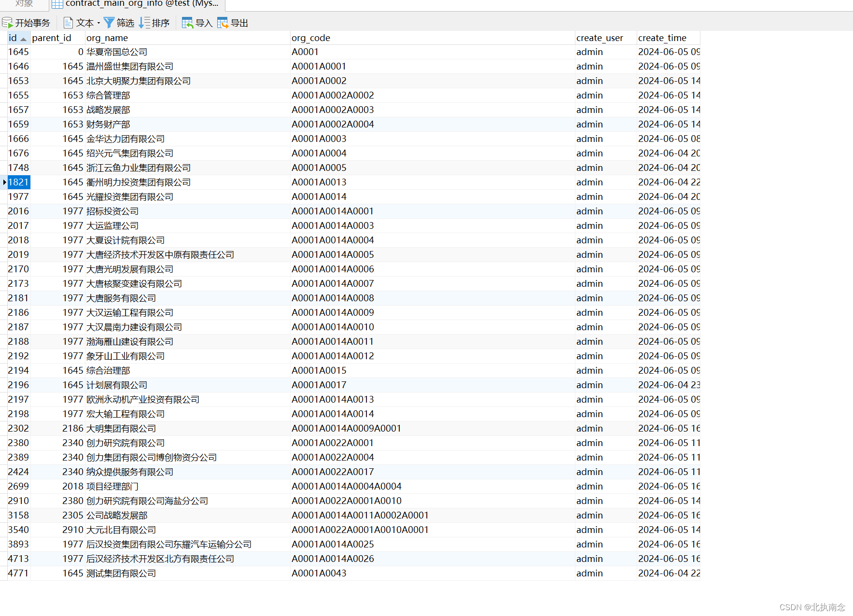853x616 pixels.
Task: Click org_code cell A0001A0004
Action: point(432,154)
